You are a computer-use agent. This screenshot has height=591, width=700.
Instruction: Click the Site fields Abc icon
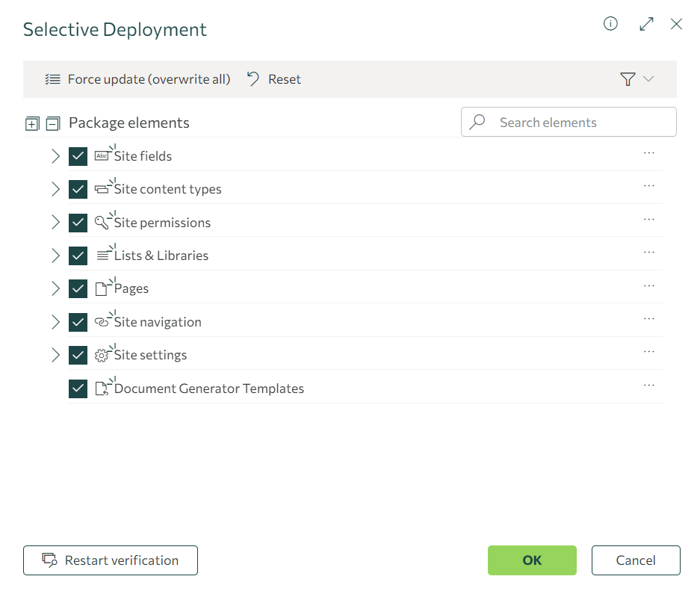[x=102, y=156]
